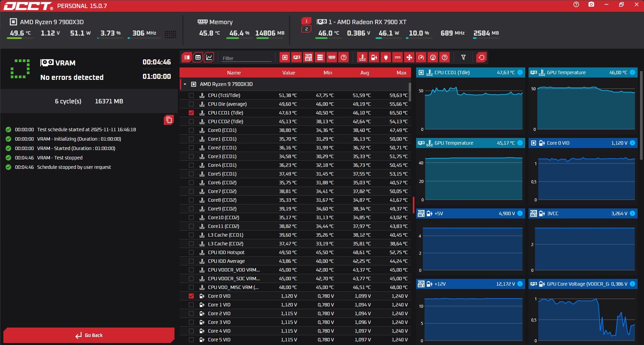Switch to the list layout view icon
The height and width of the screenshot is (345, 644).
[187, 57]
